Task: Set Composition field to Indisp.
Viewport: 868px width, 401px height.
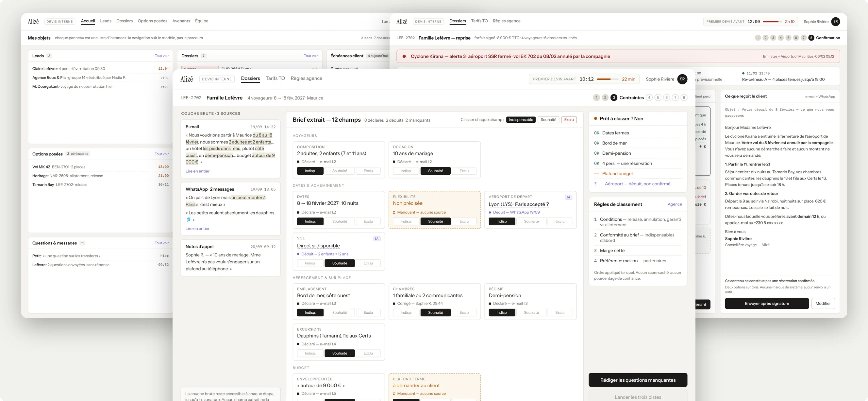Action: tap(310, 171)
